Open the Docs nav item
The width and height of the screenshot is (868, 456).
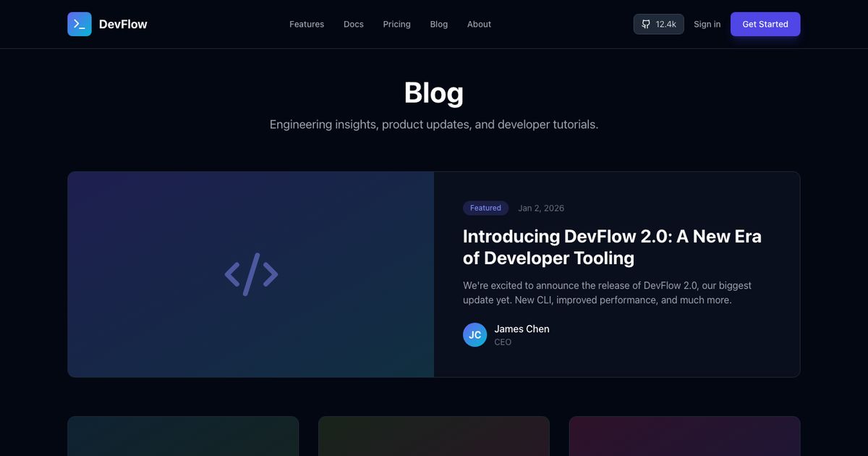(x=354, y=24)
